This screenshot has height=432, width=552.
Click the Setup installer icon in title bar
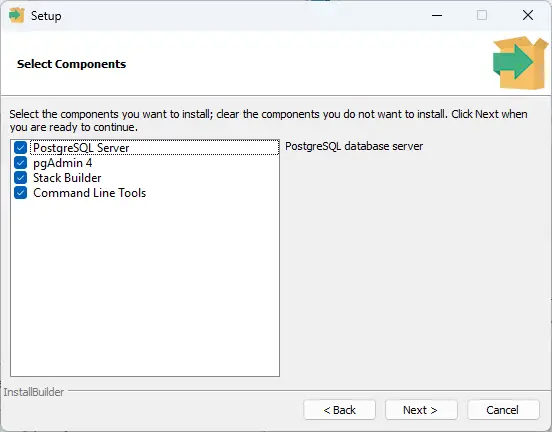point(16,15)
